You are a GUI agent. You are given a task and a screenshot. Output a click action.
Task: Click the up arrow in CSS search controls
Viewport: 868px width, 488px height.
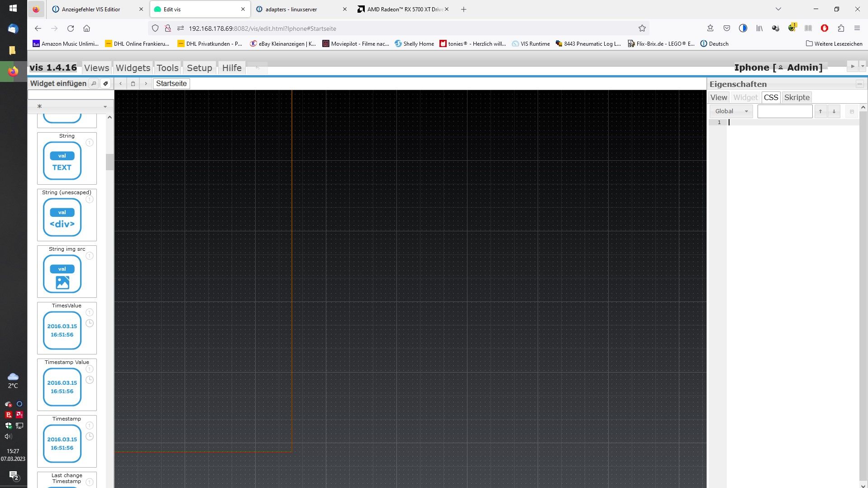(x=820, y=111)
